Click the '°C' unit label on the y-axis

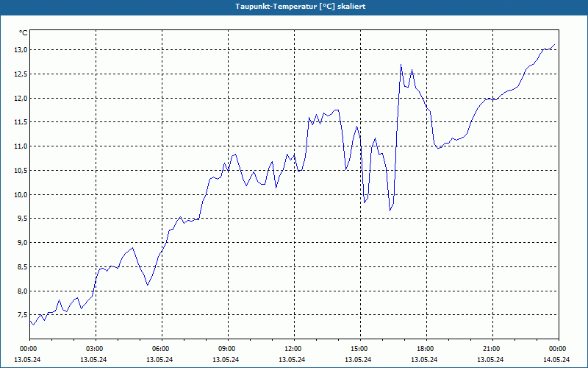[23, 33]
